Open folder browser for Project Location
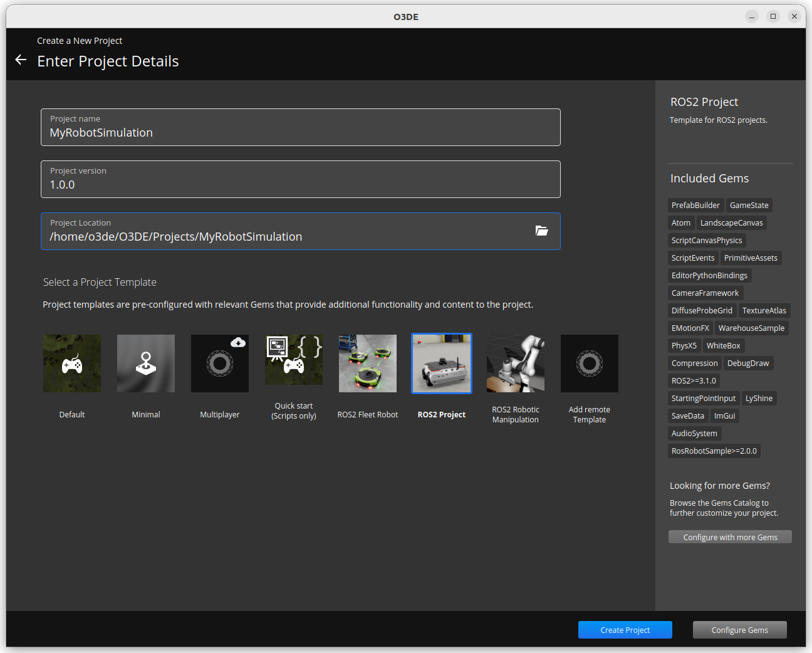 (542, 231)
